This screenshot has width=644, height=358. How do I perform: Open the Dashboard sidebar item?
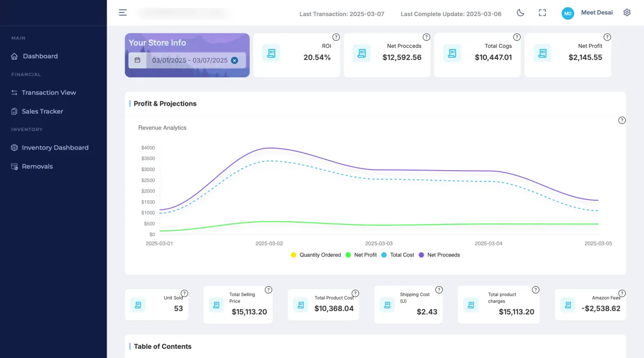(x=40, y=56)
